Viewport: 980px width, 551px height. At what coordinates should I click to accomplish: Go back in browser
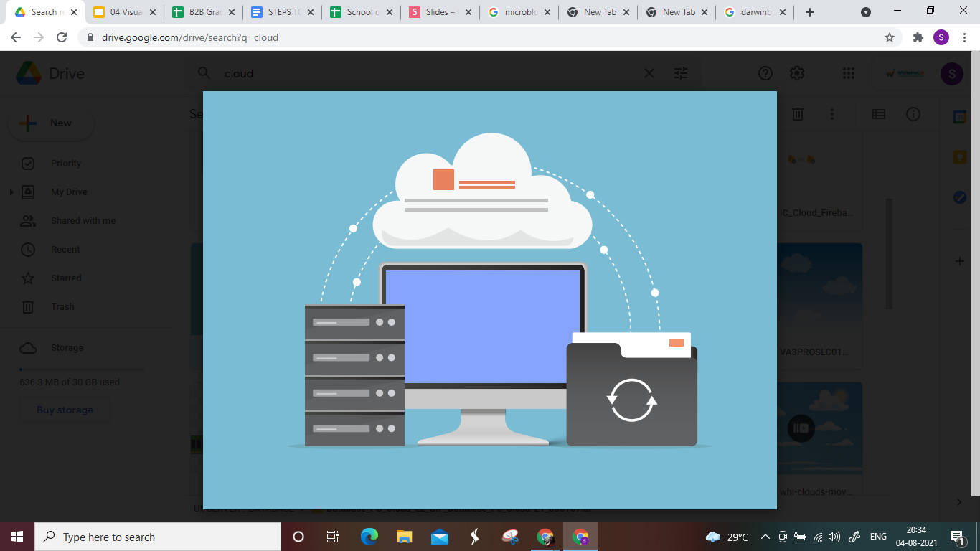click(x=16, y=37)
